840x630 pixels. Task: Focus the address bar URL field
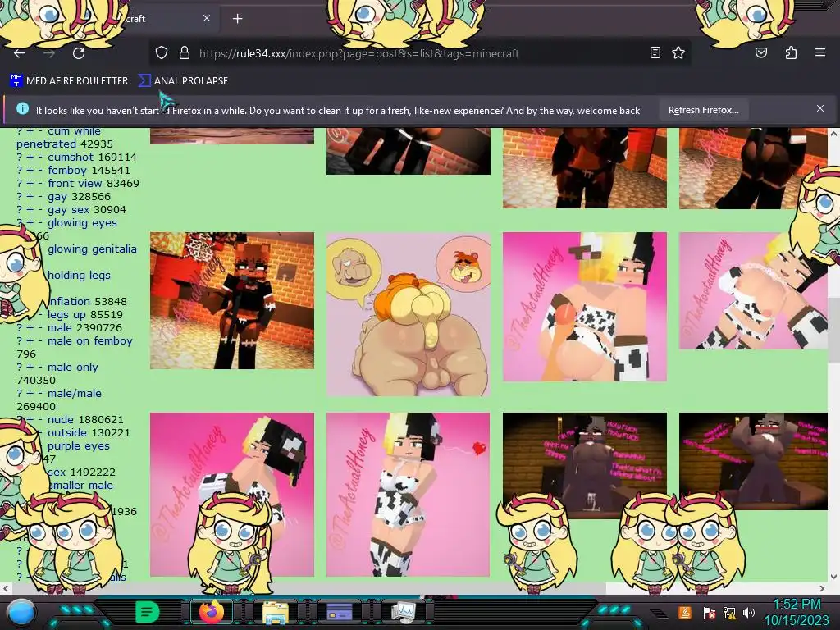(x=359, y=53)
